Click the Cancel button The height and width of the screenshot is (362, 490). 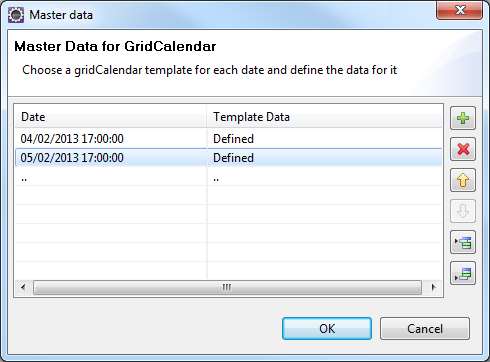point(425,329)
